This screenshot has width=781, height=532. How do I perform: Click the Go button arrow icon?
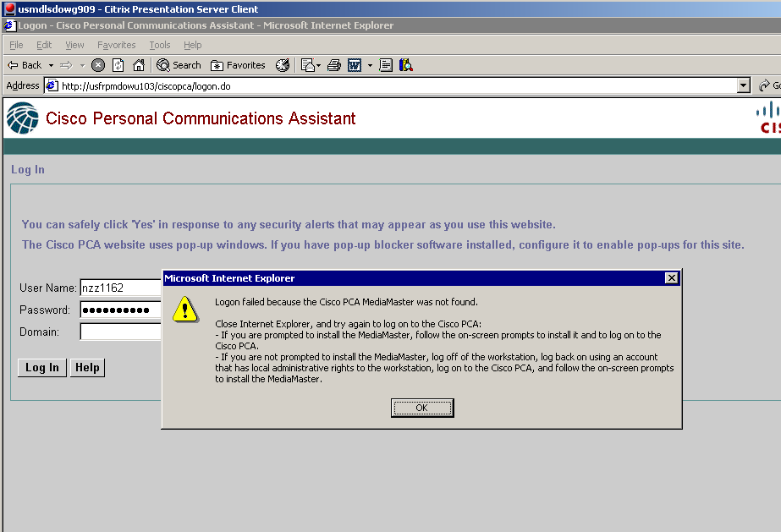pyautogui.click(x=764, y=85)
